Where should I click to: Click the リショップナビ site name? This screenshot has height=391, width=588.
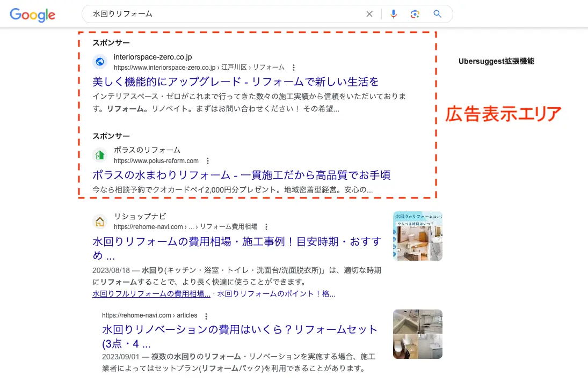pyautogui.click(x=140, y=216)
